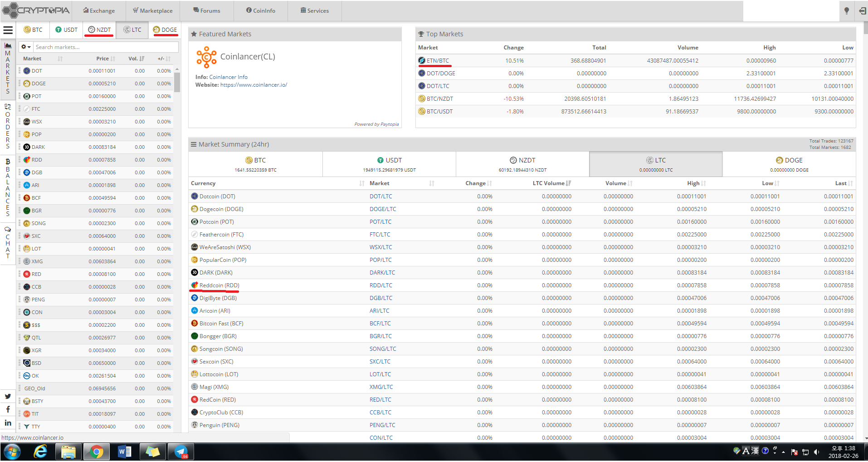Image resolution: width=868 pixels, height=462 pixels.
Task: Open the Forums menu
Action: pos(206,10)
